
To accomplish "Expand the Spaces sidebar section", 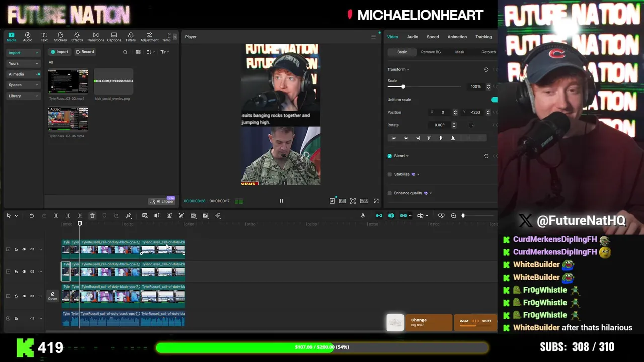I will 23,85.
